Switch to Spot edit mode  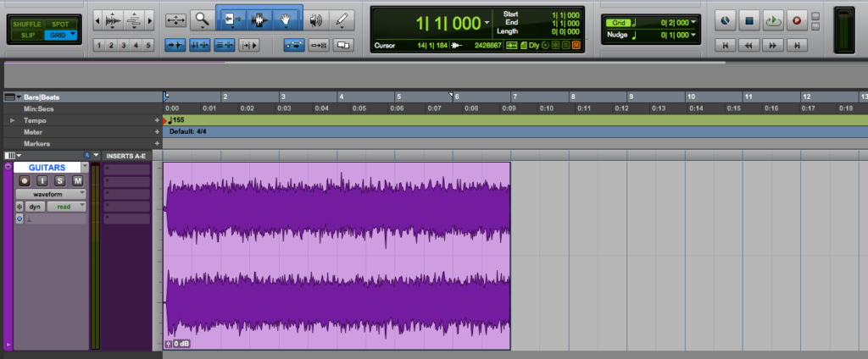click(61, 25)
